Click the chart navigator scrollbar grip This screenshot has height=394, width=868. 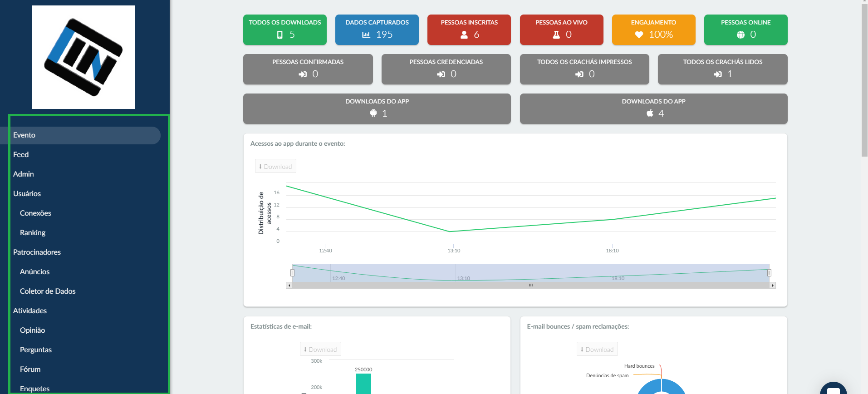tap(531, 285)
